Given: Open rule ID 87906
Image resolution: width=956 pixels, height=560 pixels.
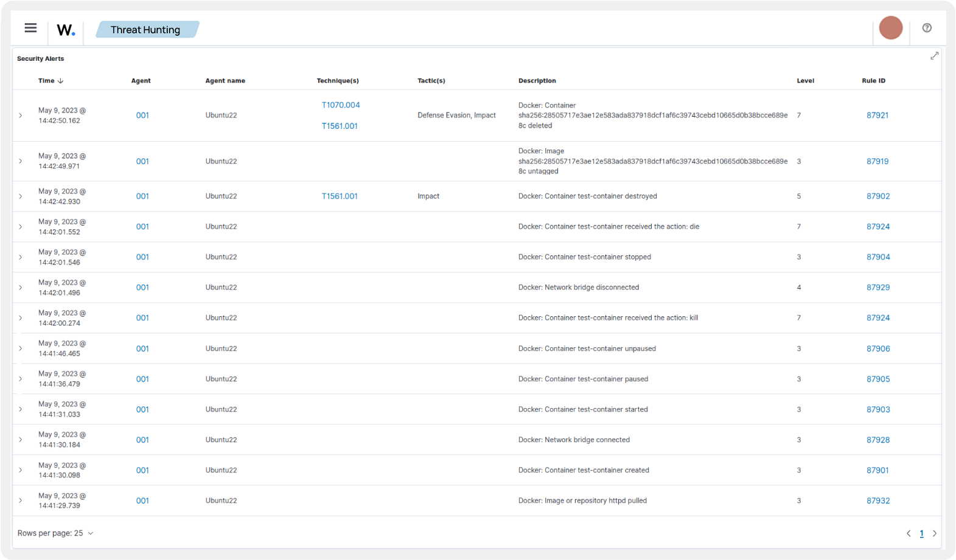Looking at the screenshot, I should point(878,348).
